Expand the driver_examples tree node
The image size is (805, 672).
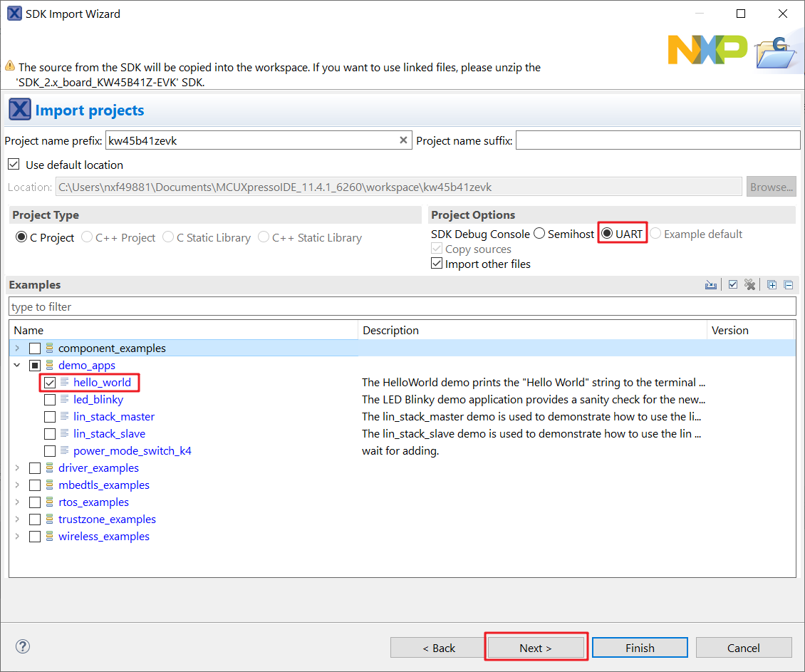18,468
